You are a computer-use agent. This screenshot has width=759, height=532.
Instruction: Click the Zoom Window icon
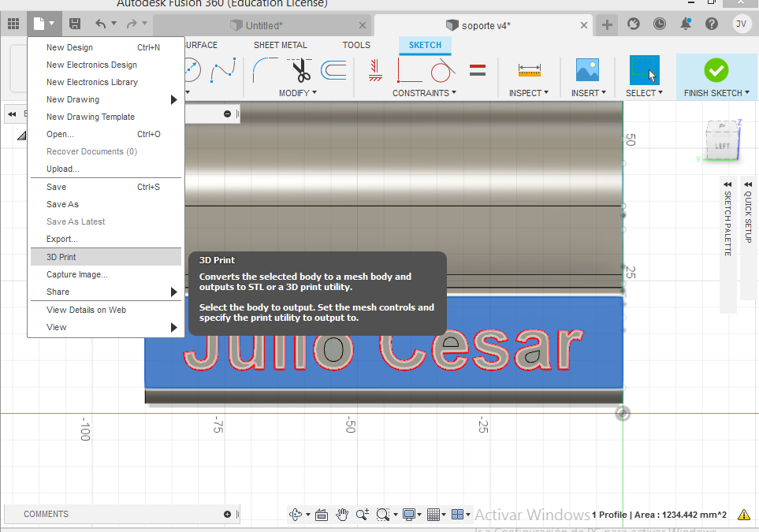382,515
